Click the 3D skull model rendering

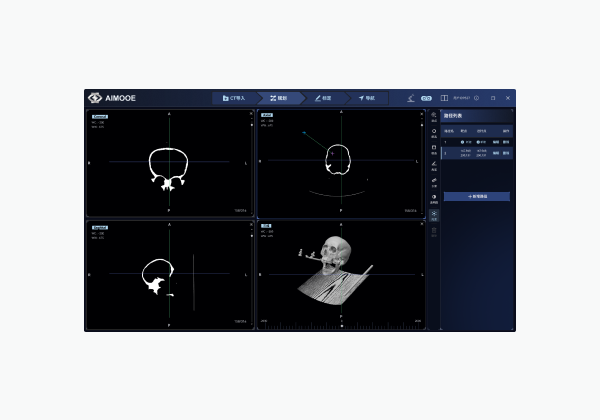(336, 254)
